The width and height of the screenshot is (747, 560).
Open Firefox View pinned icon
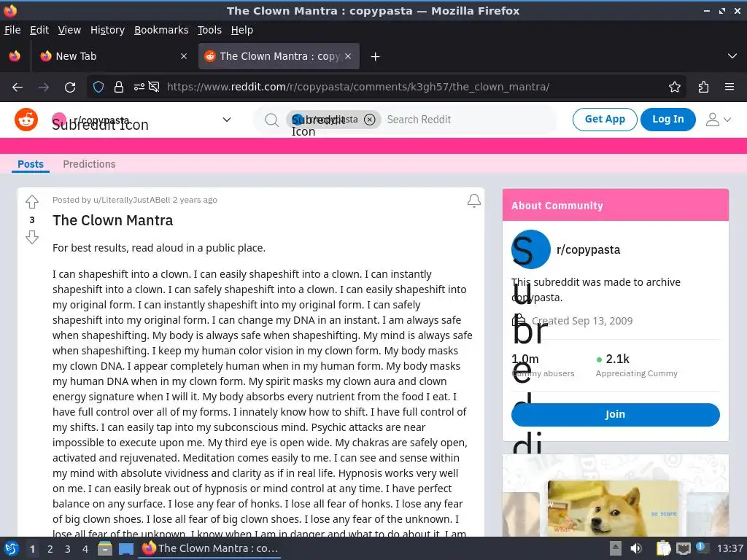coord(15,56)
